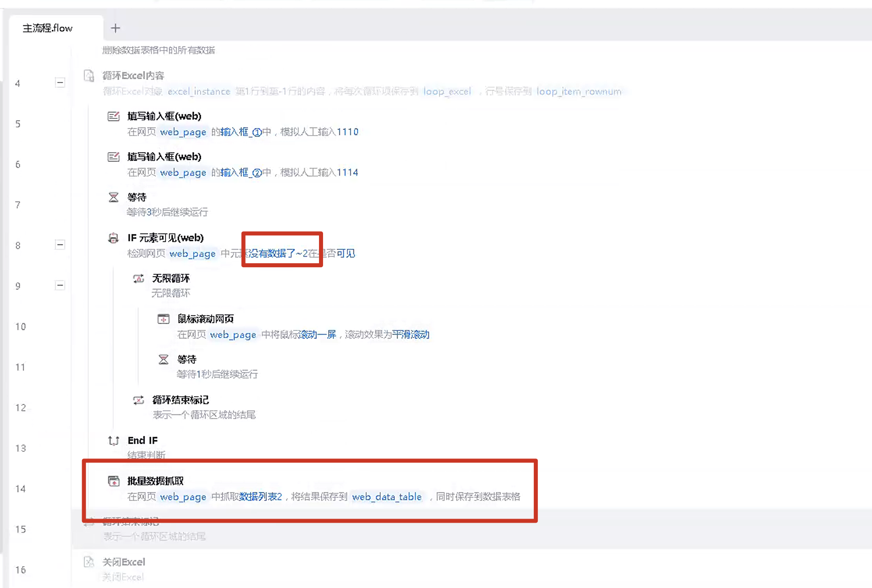The width and height of the screenshot is (872, 588).
Task: Click the hourglass icon of 等待3秒 step
Action: (113, 197)
